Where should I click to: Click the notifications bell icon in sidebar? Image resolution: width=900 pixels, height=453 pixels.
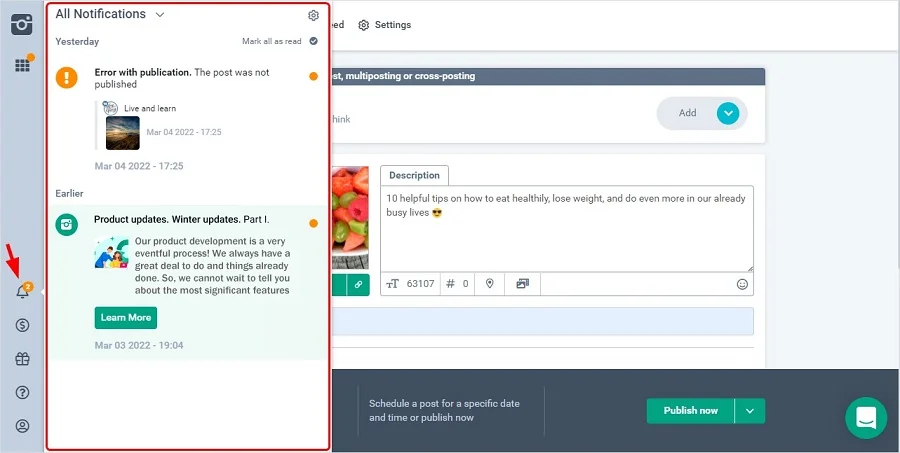[22, 292]
